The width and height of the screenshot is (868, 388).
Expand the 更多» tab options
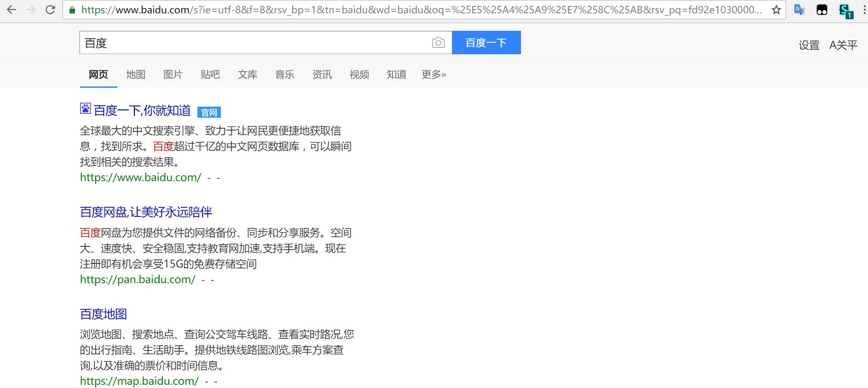[x=434, y=74]
